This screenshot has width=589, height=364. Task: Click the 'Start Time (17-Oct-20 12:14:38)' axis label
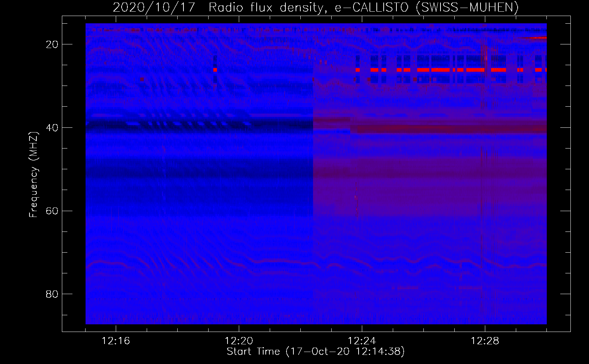pos(316,352)
